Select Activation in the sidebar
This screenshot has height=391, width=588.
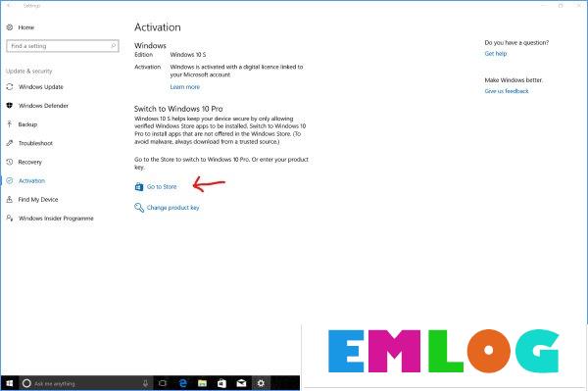(32, 180)
